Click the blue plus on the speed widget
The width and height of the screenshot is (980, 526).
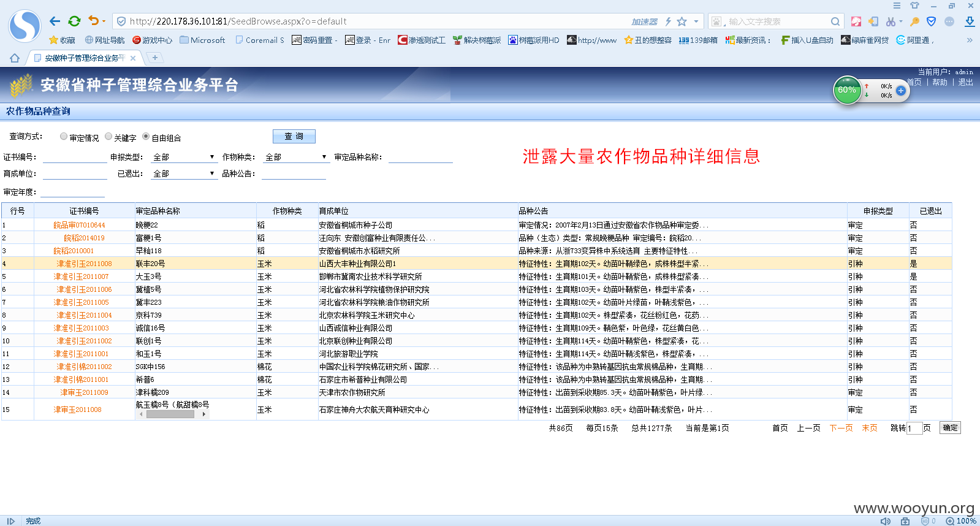[x=900, y=90]
